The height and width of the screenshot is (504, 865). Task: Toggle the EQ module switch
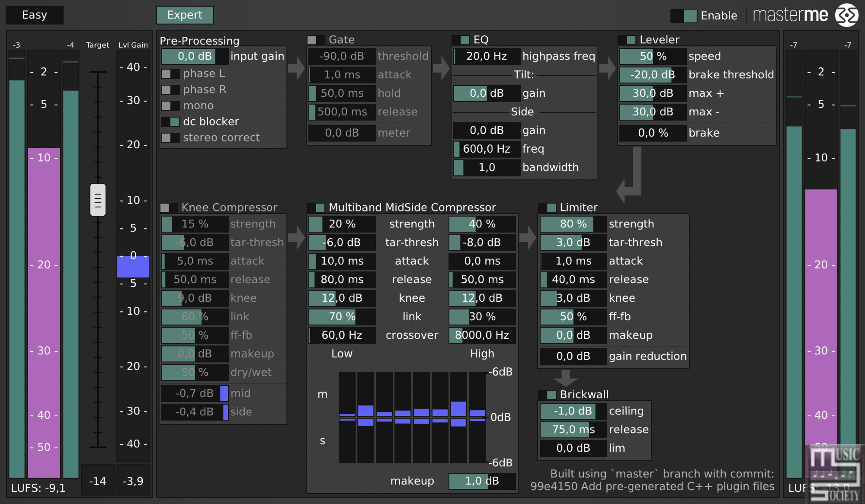coord(461,40)
